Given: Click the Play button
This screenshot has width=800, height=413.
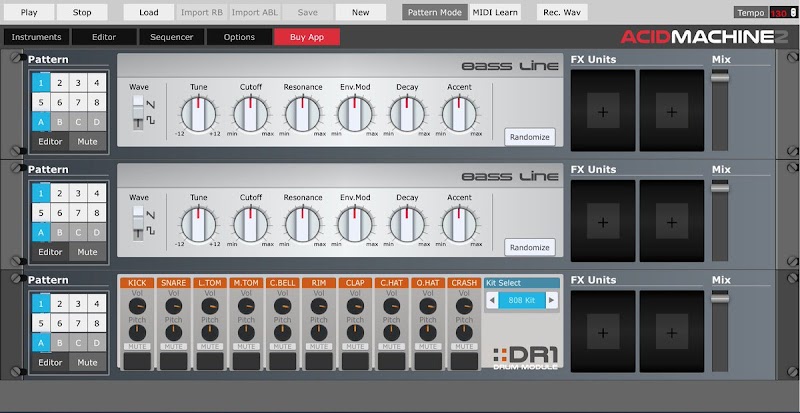Looking at the screenshot, I should 29,12.
